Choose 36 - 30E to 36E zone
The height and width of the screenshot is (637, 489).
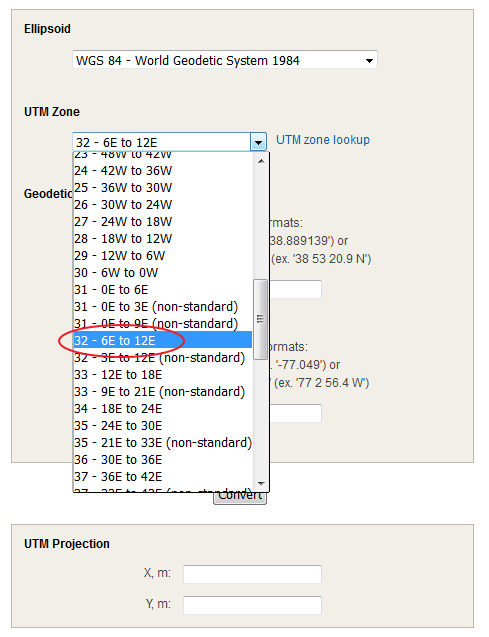(163, 459)
